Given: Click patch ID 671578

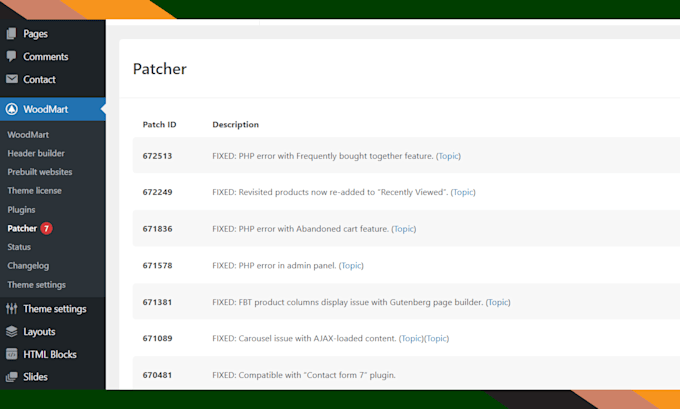Looking at the screenshot, I should tap(157, 265).
